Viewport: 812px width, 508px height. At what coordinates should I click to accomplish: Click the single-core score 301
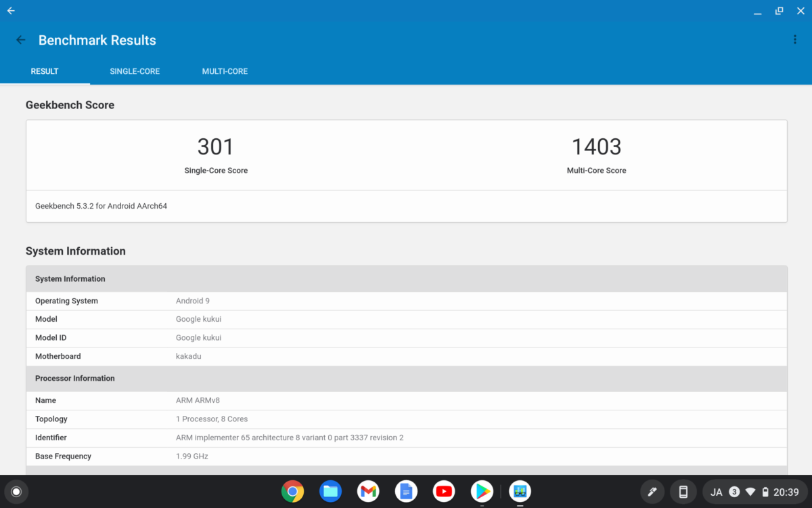[216, 147]
